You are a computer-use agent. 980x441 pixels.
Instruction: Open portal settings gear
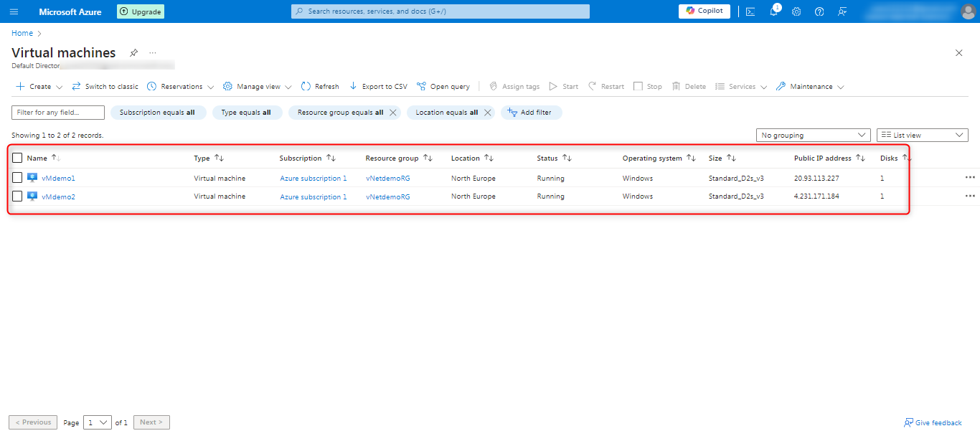(x=796, y=11)
